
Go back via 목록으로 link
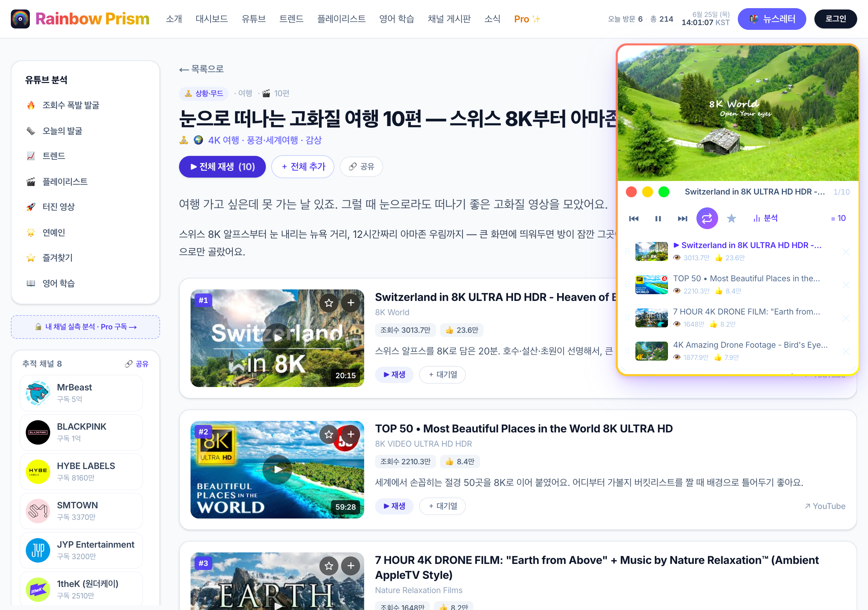point(201,69)
